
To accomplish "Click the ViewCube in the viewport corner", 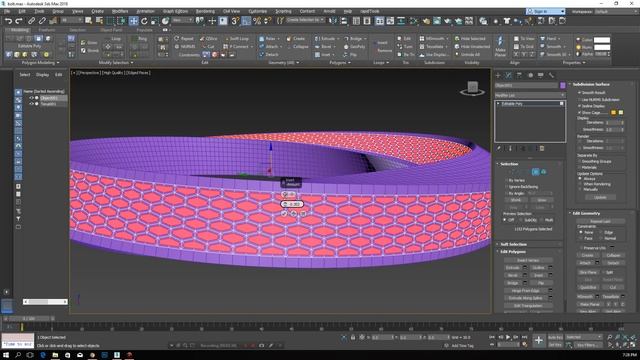I will coord(473,87).
